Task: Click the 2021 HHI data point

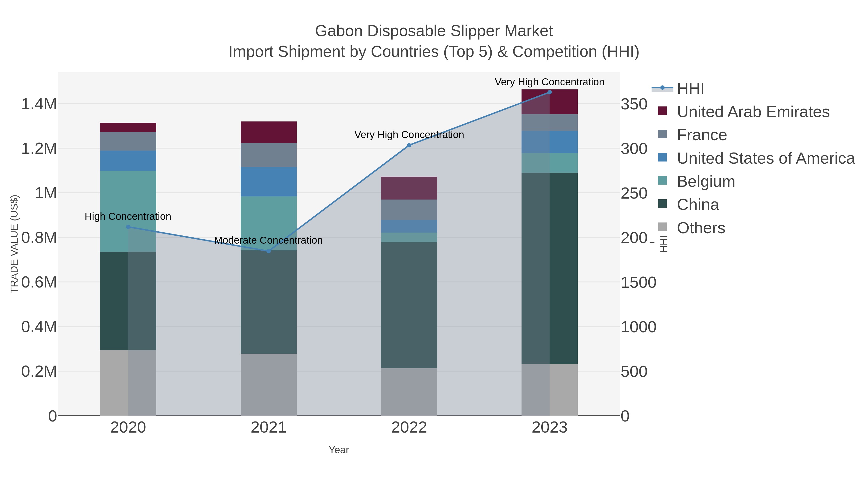Action: pyautogui.click(x=269, y=251)
